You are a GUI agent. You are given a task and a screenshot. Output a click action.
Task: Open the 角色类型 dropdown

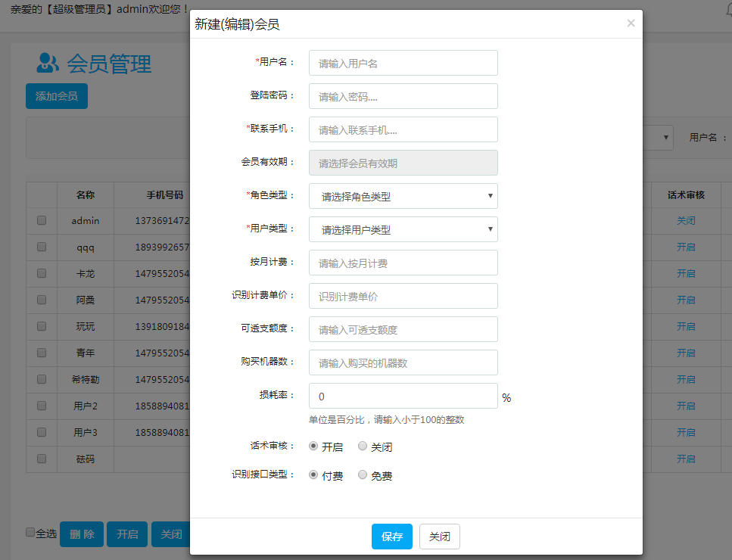click(403, 196)
